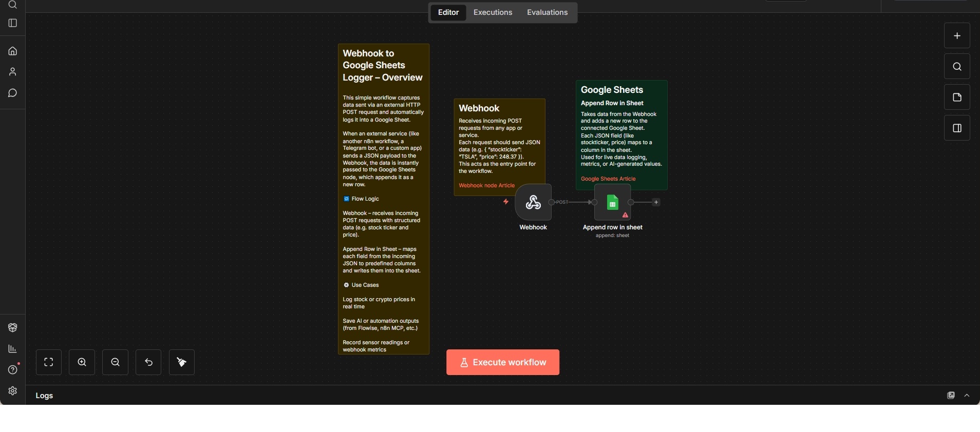Expand the Logs panel chevron
The width and height of the screenshot is (980, 432).
967,396
